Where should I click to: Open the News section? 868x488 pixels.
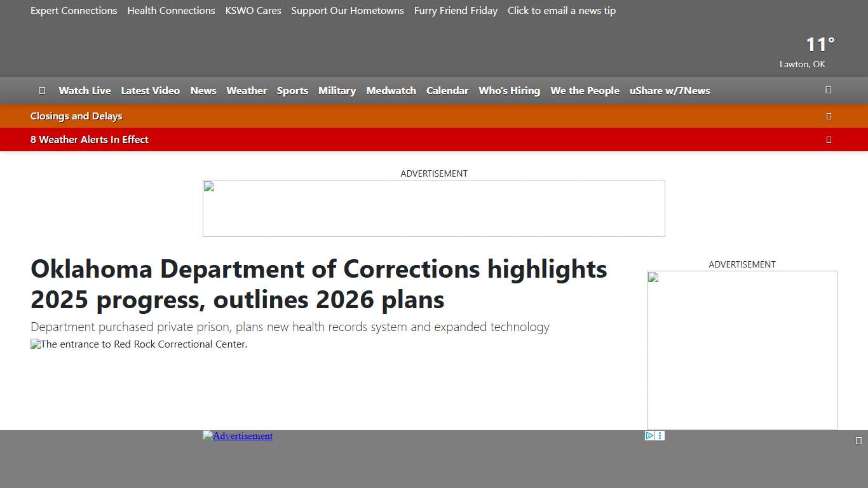click(x=203, y=90)
